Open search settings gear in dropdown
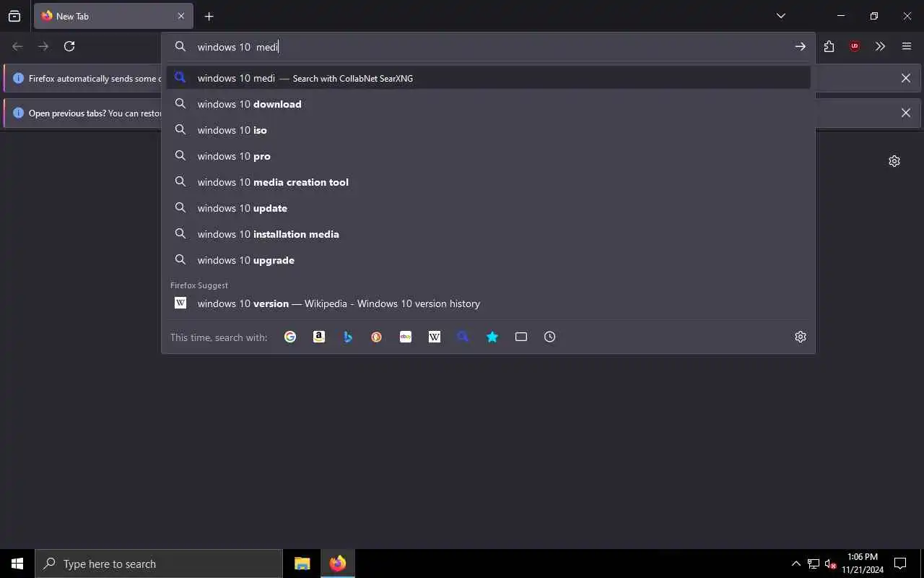924x578 pixels. pos(801,337)
